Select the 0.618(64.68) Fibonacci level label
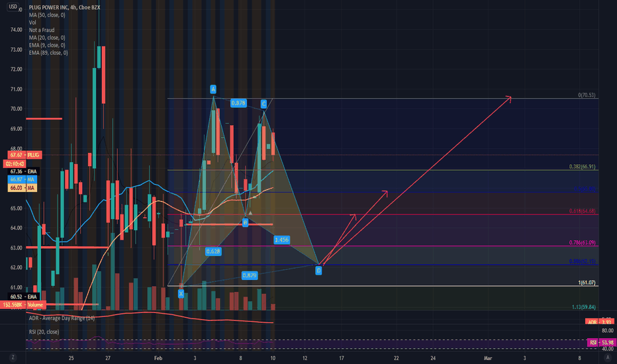Viewport: 617px width, 364px height. (x=582, y=211)
